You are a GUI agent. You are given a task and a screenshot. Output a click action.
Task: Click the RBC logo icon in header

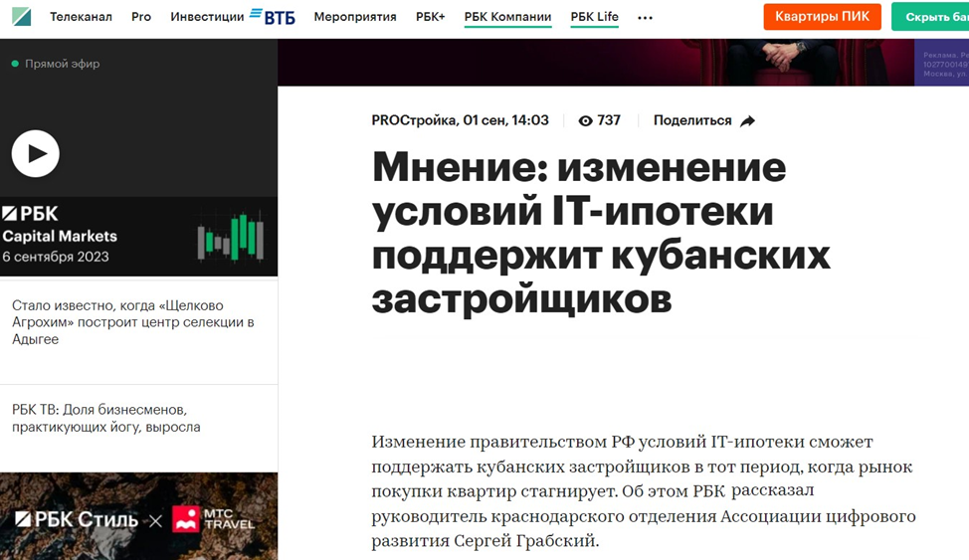(x=22, y=17)
